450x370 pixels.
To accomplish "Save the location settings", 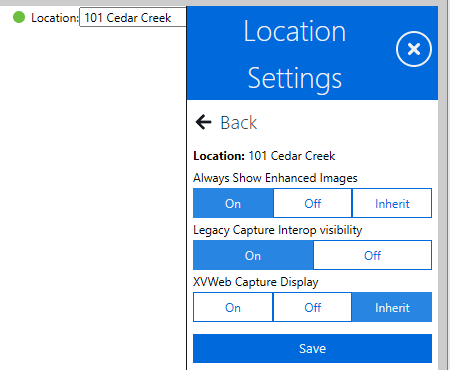I will point(312,349).
